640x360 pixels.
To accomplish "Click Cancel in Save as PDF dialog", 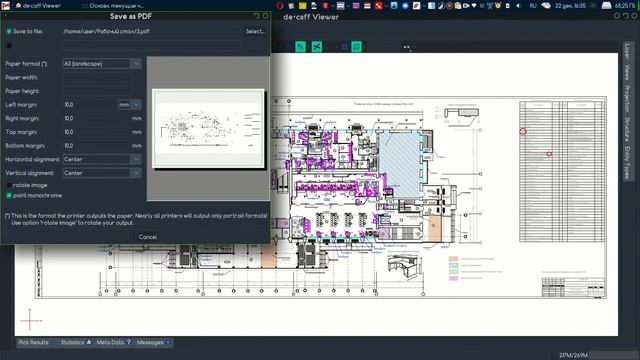I will (x=147, y=237).
